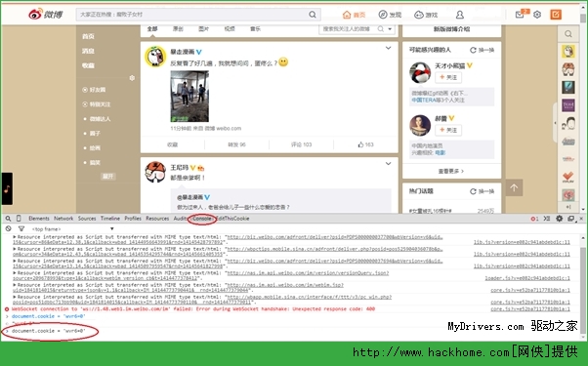Click the refresh 换一换 in 可能感兴趣的人

[x=483, y=50]
